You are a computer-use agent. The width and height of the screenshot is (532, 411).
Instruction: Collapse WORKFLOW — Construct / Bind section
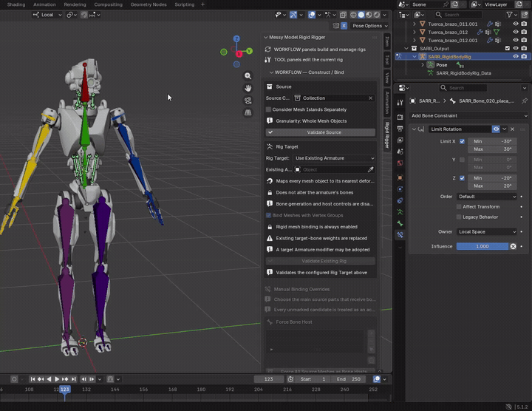(271, 72)
